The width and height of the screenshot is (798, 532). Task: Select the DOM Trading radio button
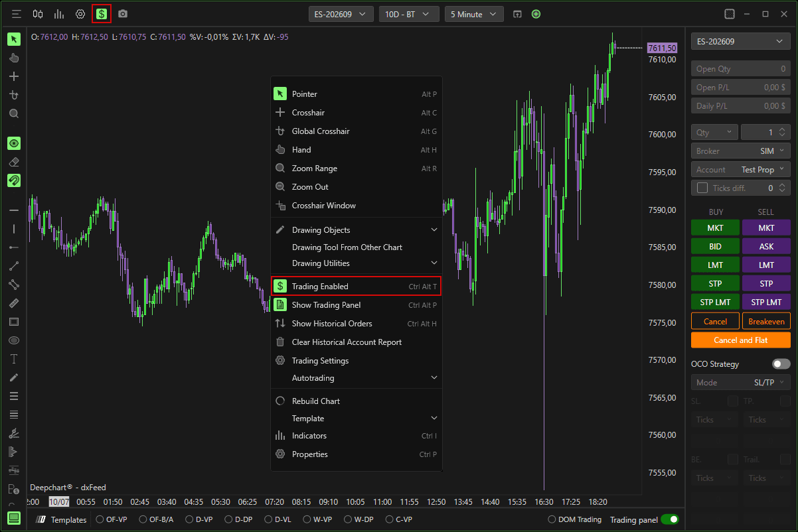(x=552, y=519)
